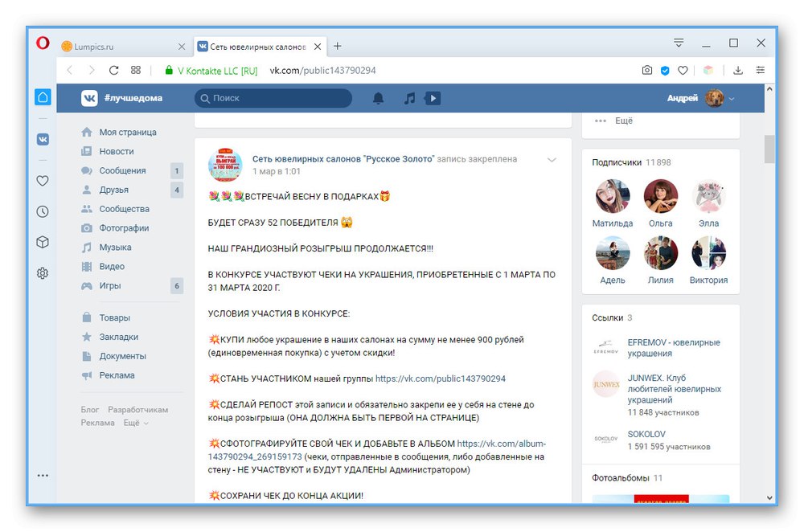Open three-dots sidebar setup menu

[x=43, y=476]
